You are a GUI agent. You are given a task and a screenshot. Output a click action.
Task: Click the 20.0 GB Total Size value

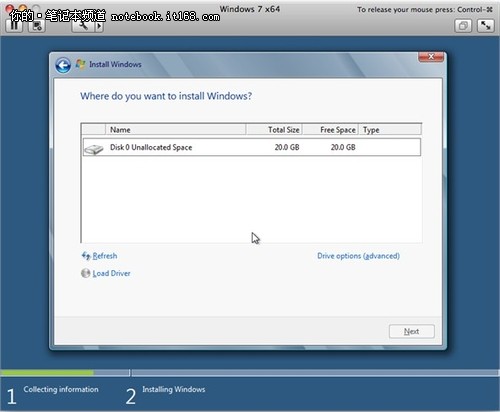(x=287, y=147)
